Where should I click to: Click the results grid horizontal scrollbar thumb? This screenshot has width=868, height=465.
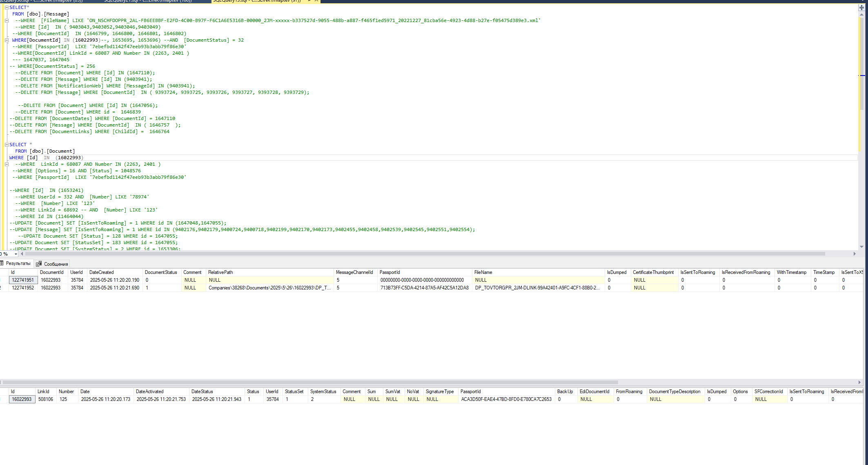point(310,383)
